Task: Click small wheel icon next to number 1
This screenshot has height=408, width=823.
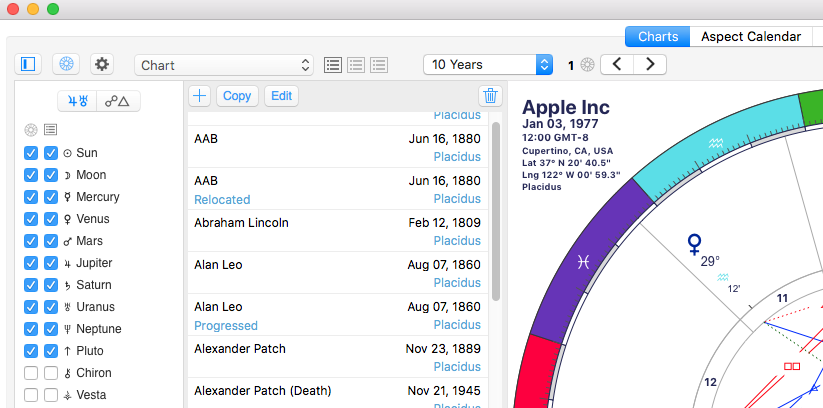Action: [587, 65]
